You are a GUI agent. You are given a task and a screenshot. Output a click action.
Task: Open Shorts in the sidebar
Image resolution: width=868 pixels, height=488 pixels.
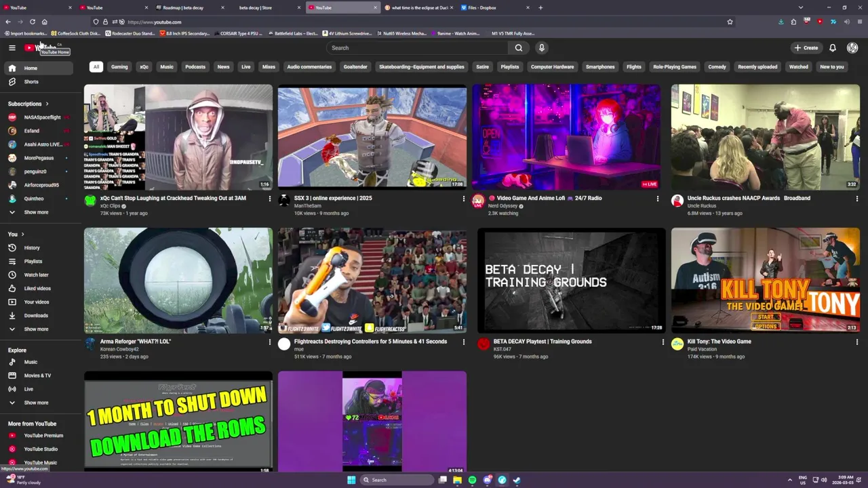click(x=37, y=81)
